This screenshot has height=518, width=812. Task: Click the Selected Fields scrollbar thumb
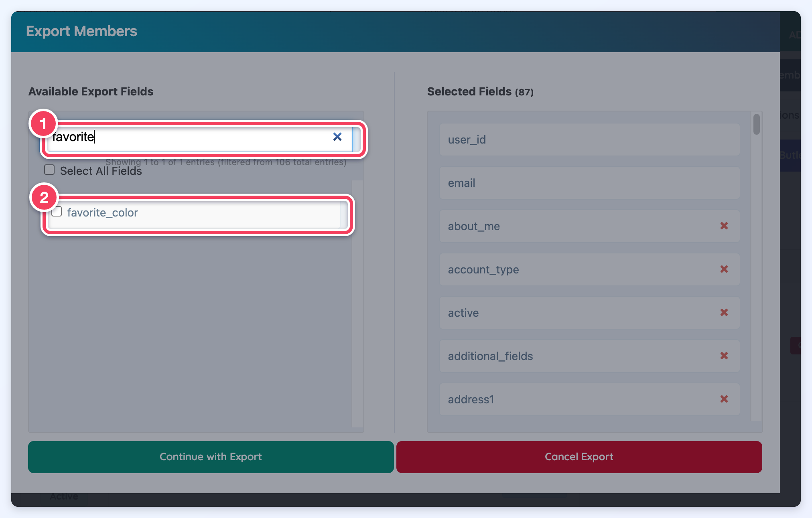point(756,124)
